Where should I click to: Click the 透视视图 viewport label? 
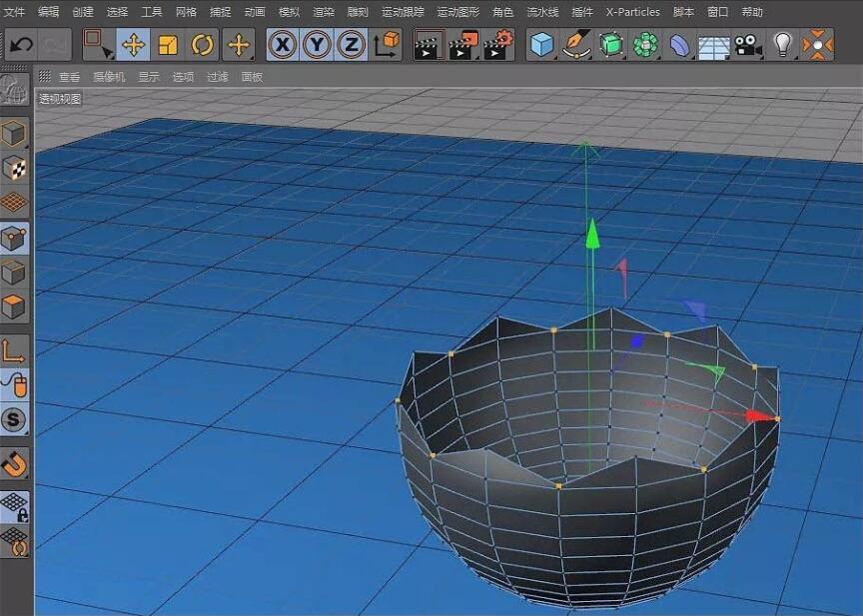click(60, 99)
